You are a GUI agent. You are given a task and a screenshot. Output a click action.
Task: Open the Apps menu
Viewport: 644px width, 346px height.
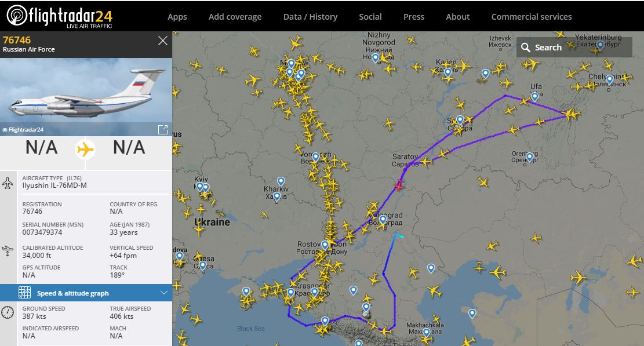click(x=177, y=17)
